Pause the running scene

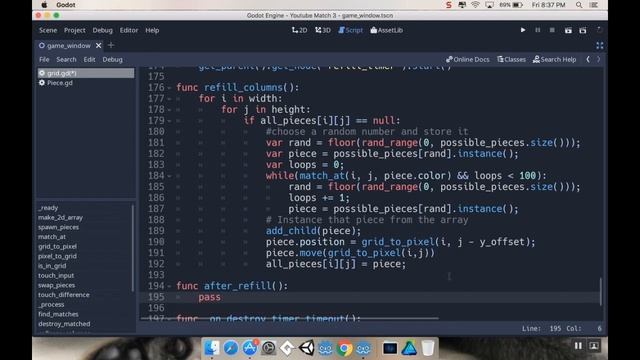tap(538, 30)
